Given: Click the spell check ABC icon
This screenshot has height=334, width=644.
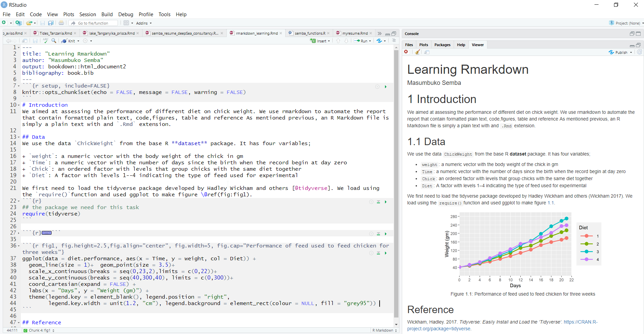Looking at the screenshot, I should coord(45,41).
